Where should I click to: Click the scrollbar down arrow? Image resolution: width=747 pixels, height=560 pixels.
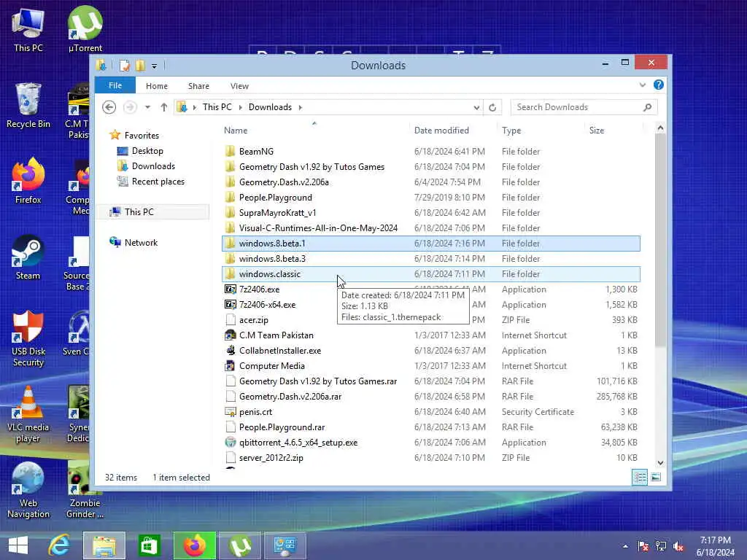(660, 462)
